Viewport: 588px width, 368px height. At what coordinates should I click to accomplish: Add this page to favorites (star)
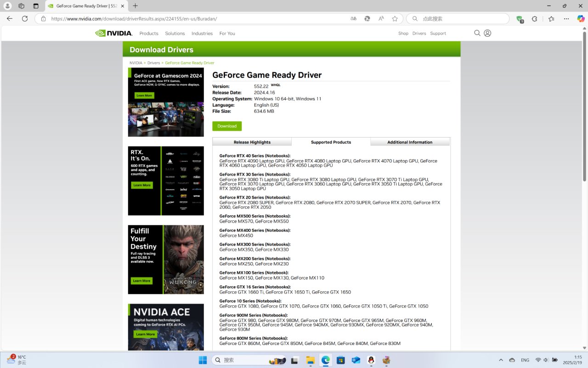pos(395,19)
